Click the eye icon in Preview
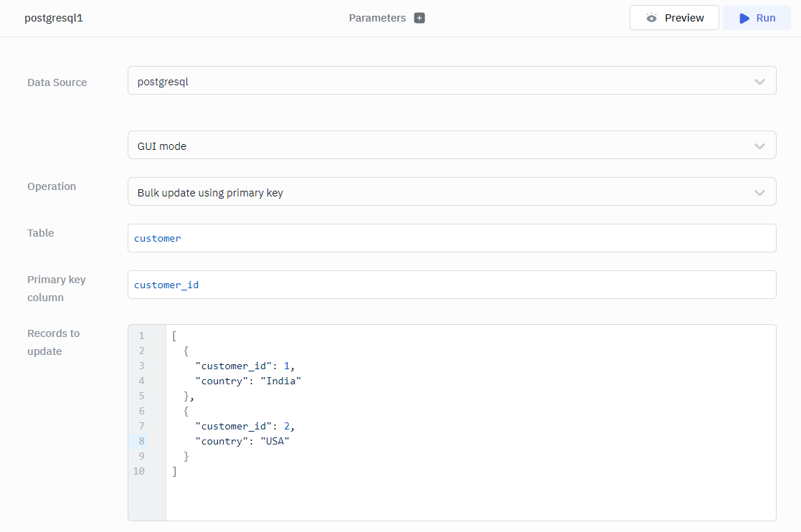 (x=651, y=18)
